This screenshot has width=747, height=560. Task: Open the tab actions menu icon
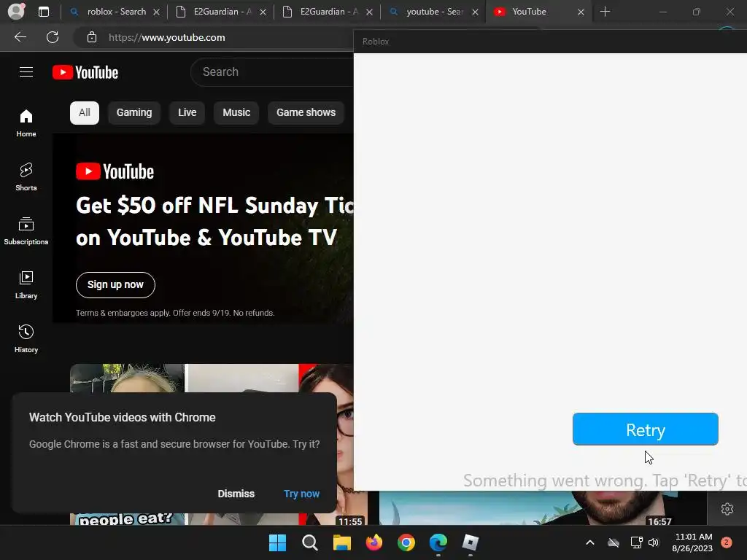(x=43, y=12)
